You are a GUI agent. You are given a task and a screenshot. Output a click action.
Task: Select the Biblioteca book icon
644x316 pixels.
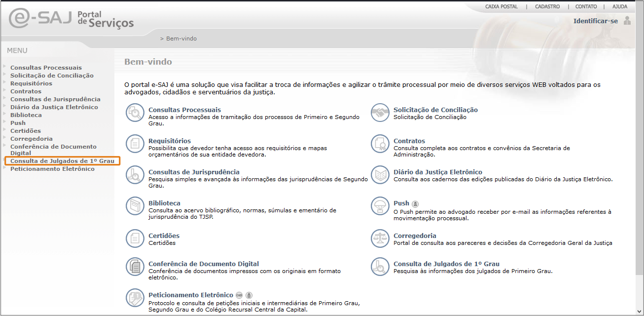pos(134,206)
